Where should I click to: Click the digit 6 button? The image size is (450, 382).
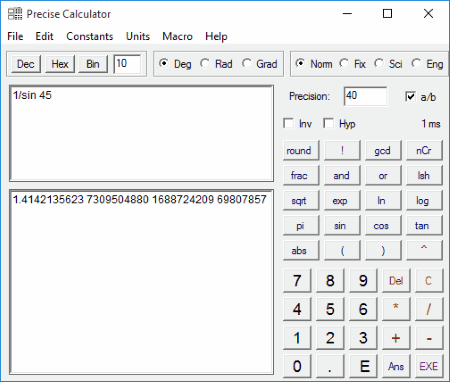[x=363, y=309]
